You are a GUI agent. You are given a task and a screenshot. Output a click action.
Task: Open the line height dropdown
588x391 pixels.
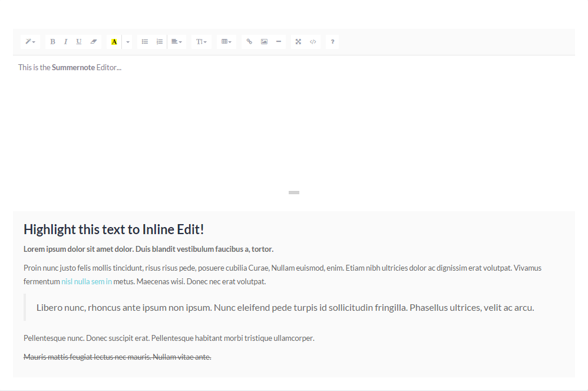coord(201,42)
